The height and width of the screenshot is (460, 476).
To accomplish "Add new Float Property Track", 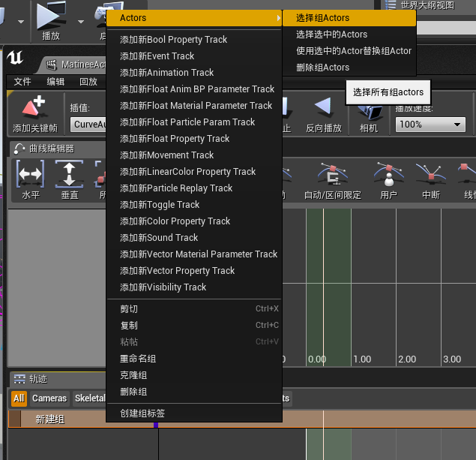I will 194,139.
